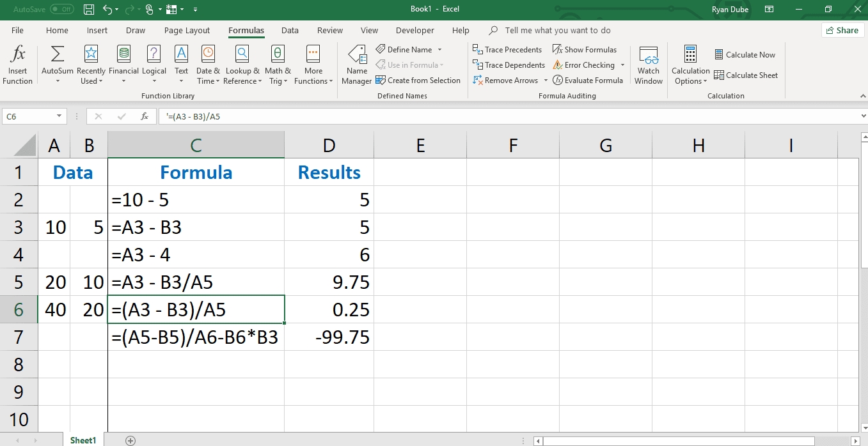Click Calculate Sheet
This screenshot has height=446, width=868.
[x=746, y=75]
